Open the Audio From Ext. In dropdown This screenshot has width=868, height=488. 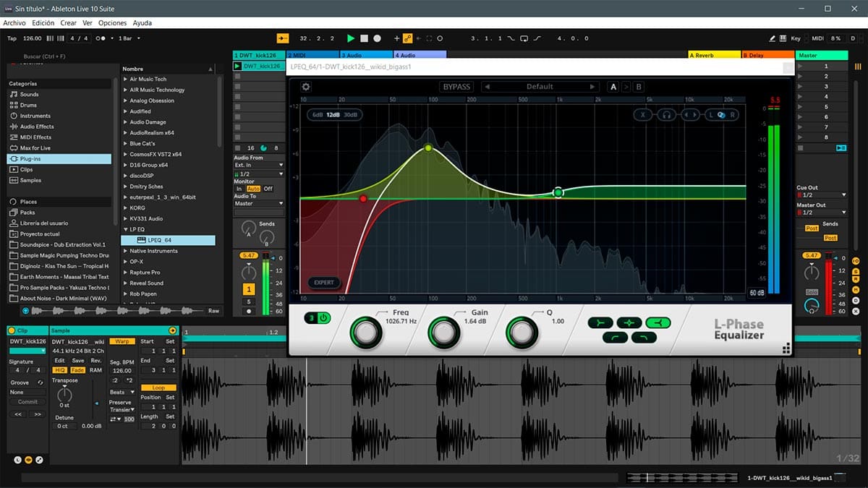[258, 166]
